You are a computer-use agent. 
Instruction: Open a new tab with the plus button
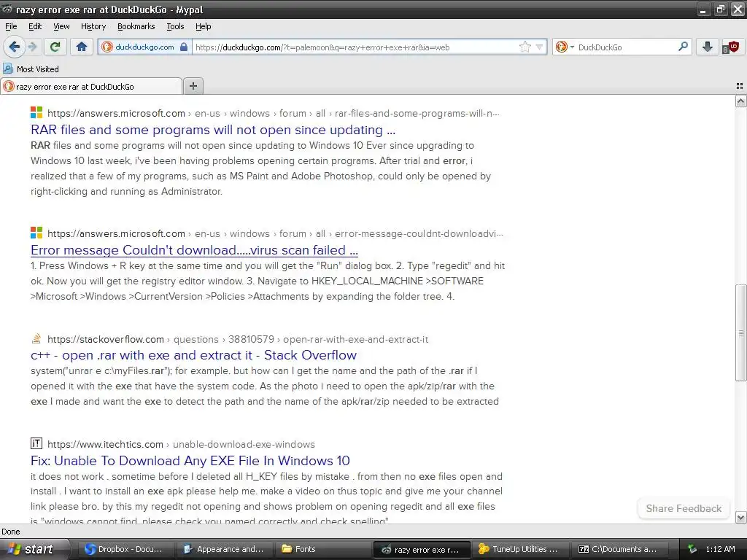193,86
